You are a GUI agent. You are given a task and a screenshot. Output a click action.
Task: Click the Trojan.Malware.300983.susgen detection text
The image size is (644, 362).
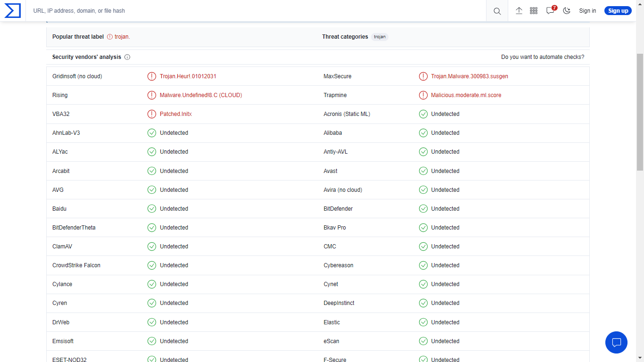pos(470,76)
